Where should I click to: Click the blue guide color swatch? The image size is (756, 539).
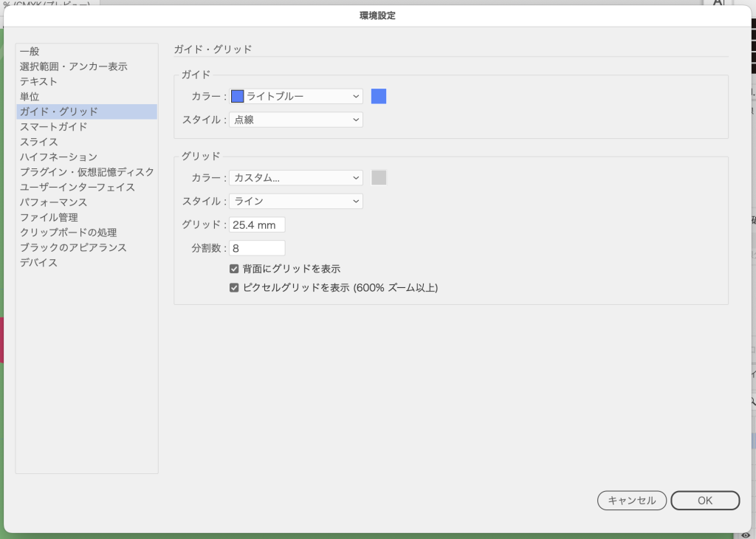tap(379, 96)
